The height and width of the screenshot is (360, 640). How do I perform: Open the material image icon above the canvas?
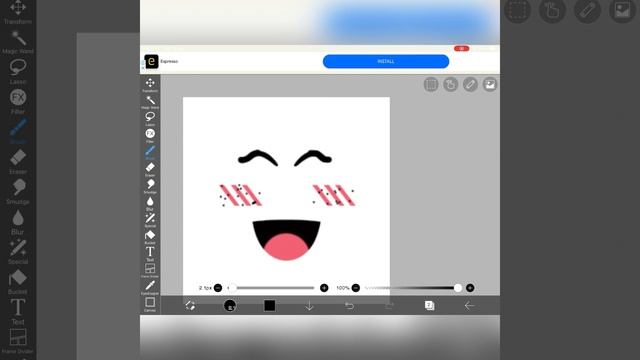[x=490, y=84]
